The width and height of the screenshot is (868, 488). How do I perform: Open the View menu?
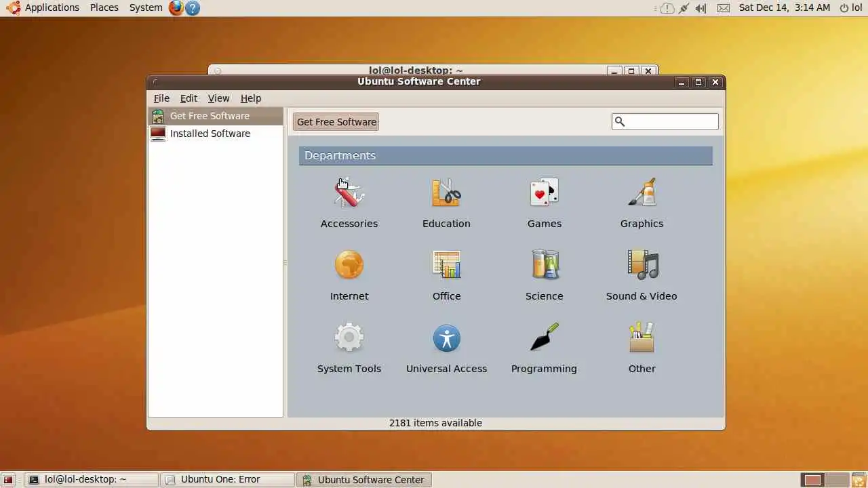pos(218,98)
